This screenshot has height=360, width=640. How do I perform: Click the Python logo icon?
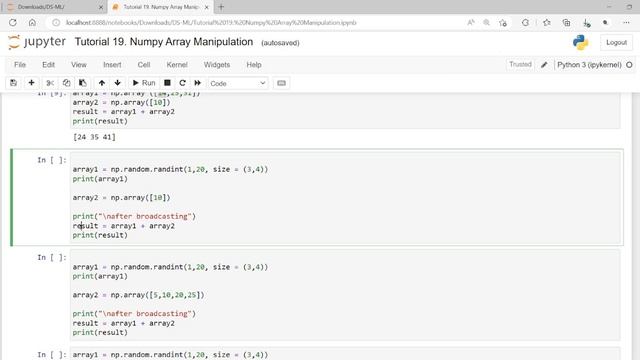[580, 42]
